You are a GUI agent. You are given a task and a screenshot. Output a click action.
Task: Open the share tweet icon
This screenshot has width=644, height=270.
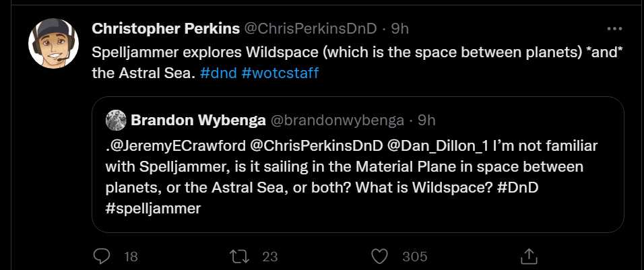[x=529, y=256]
